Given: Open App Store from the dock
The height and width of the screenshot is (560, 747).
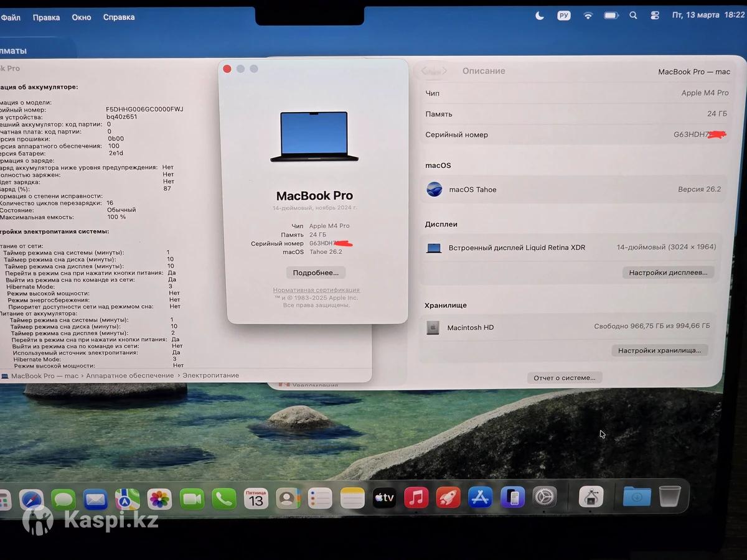Looking at the screenshot, I should tap(480, 497).
